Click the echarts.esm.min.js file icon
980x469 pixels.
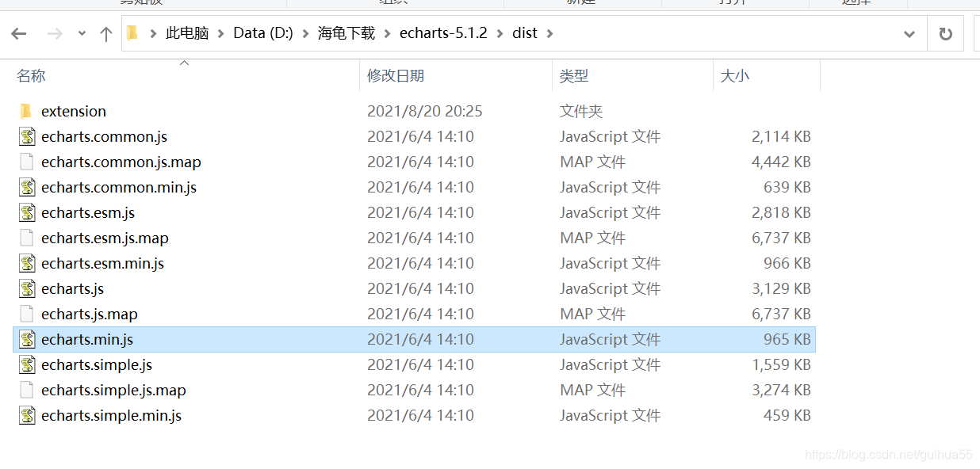(x=28, y=263)
